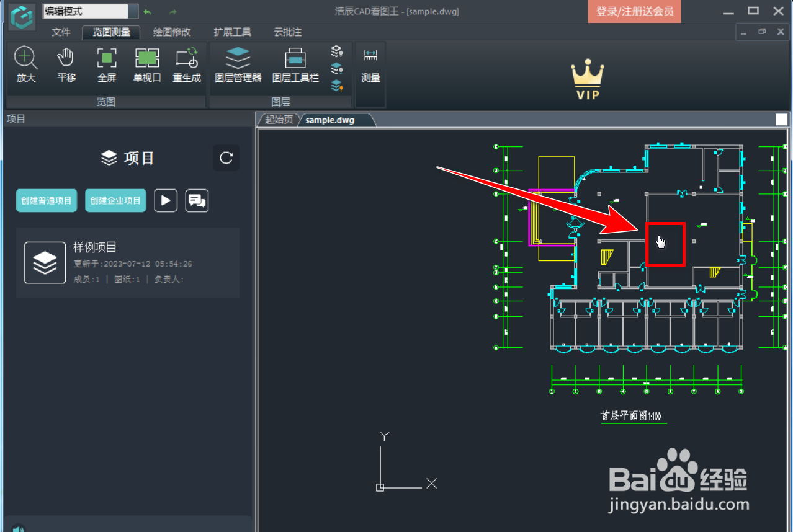Click the 首层平面图 1:100 drawing title
The image size is (793, 532).
click(x=630, y=416)
